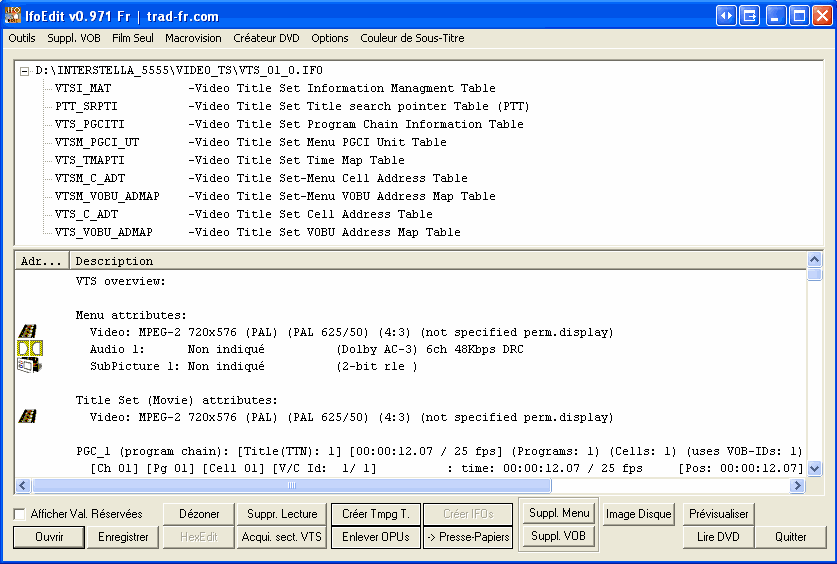Select the VTSI_MAT tree entry
The image size is (837, 564).
[x=83, y=88]
